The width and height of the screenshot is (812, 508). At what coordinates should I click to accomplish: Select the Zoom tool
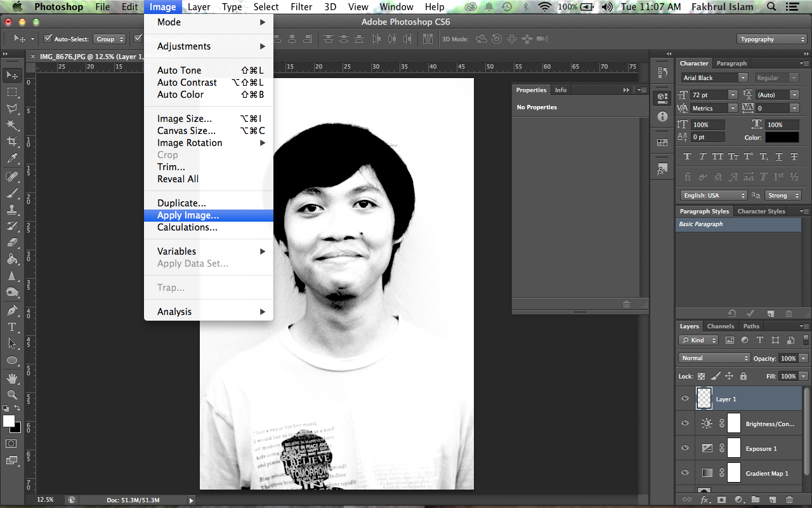(12, 395)
